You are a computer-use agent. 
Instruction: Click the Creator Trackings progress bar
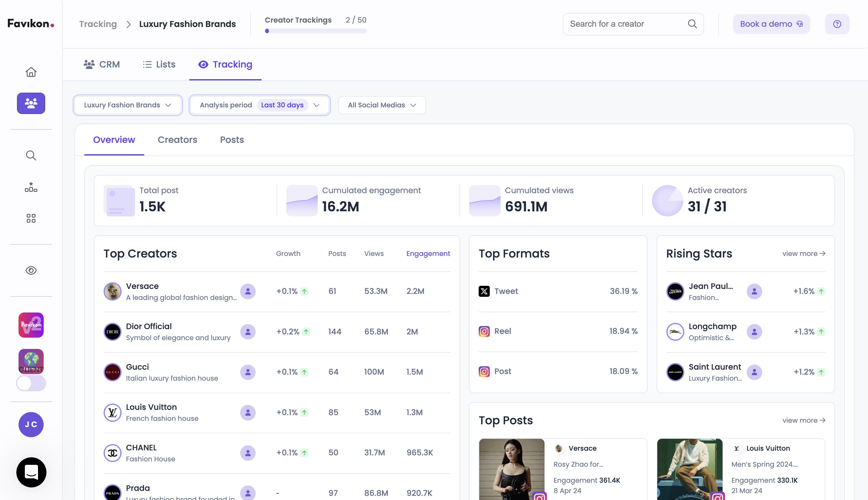[x=315, y=31]
